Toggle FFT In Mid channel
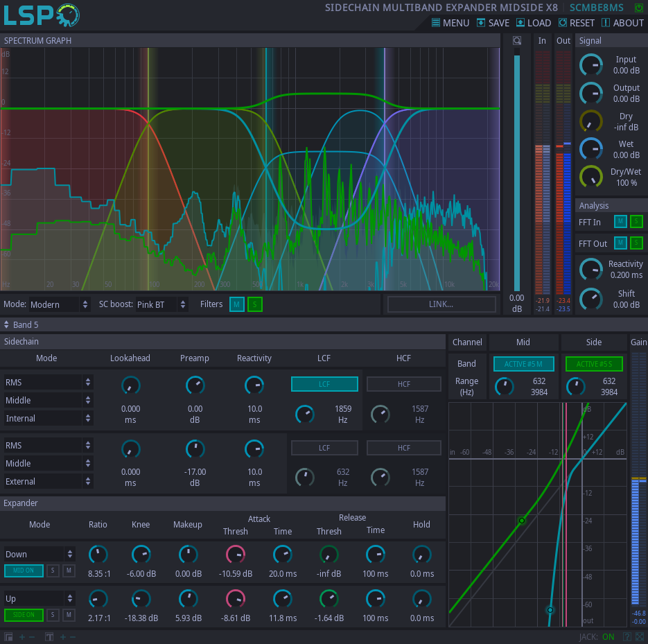Screen dimensions: 648x644 pyautogui.click(x=620, y=222)
